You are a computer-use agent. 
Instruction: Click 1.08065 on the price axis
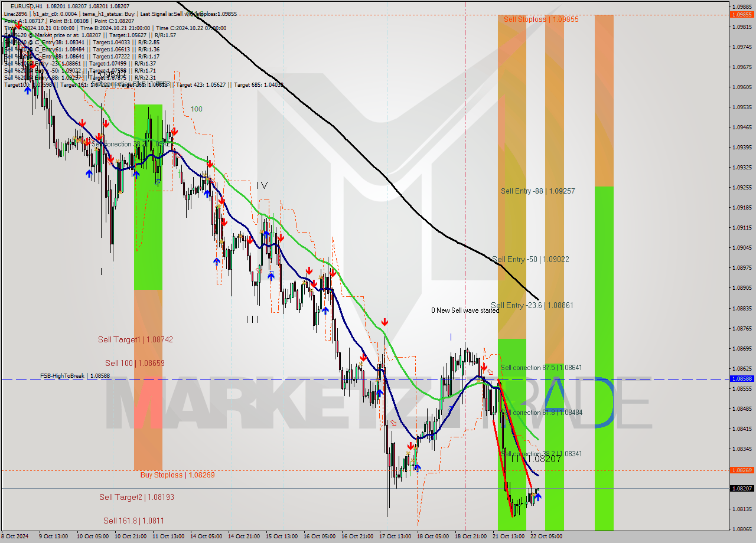pyautogui.click(x=742, y=529)
